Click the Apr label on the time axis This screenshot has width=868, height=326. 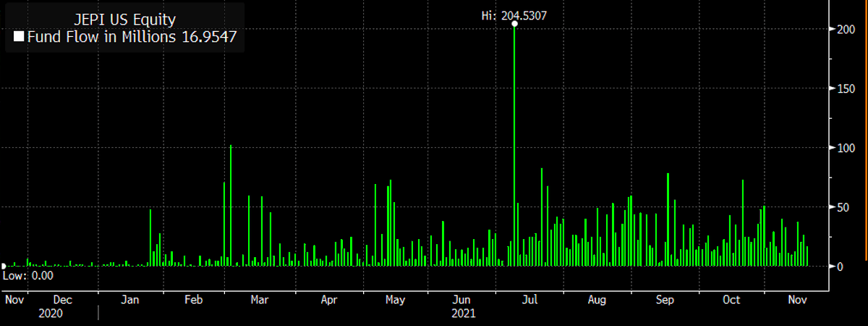click(328, 299)
